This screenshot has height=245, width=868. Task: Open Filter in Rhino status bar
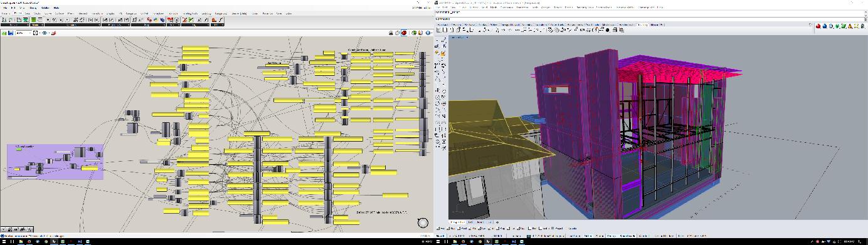click(680, 236)
